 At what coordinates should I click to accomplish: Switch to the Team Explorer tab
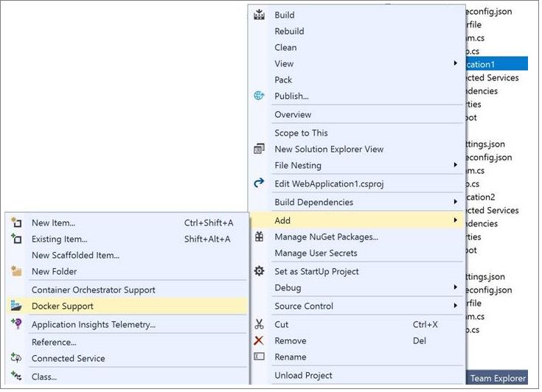[498, 378]
